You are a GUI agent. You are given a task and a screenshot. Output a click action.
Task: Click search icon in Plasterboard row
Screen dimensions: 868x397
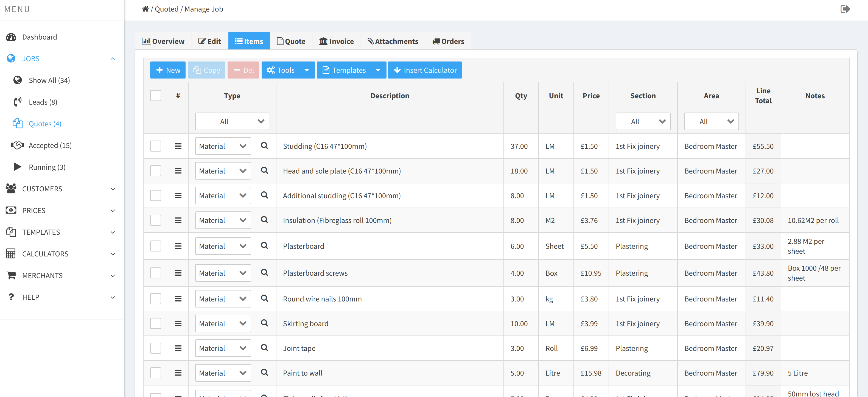point(265,246)
